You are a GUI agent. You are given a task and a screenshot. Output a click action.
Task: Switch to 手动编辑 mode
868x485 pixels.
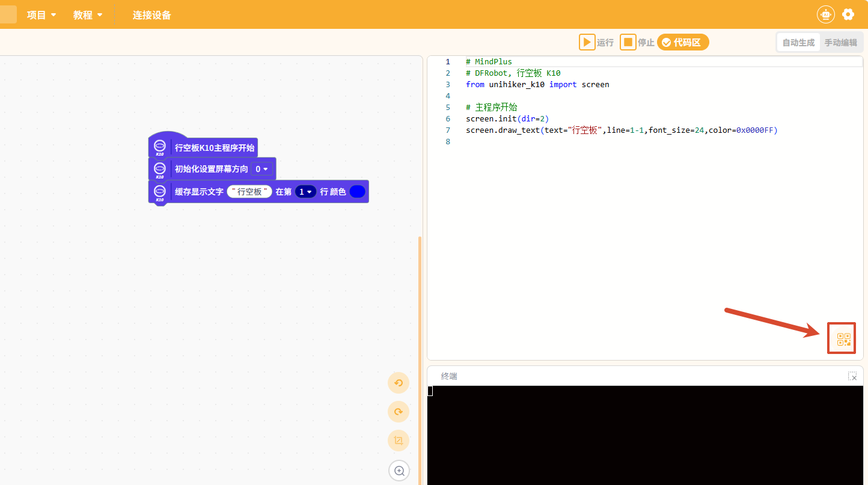pos(840,43)
